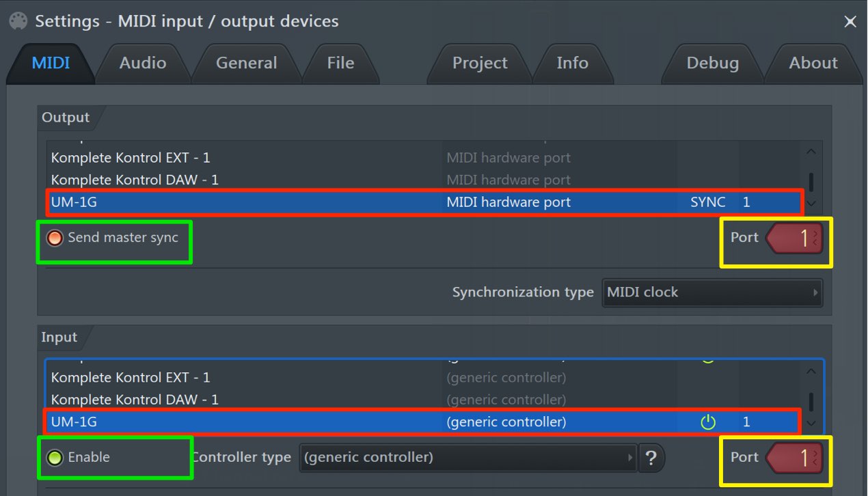Select Komplete Kontrol DAW - 1 output
The width and height of the screenshot is (868, 496).
[424, 180]
